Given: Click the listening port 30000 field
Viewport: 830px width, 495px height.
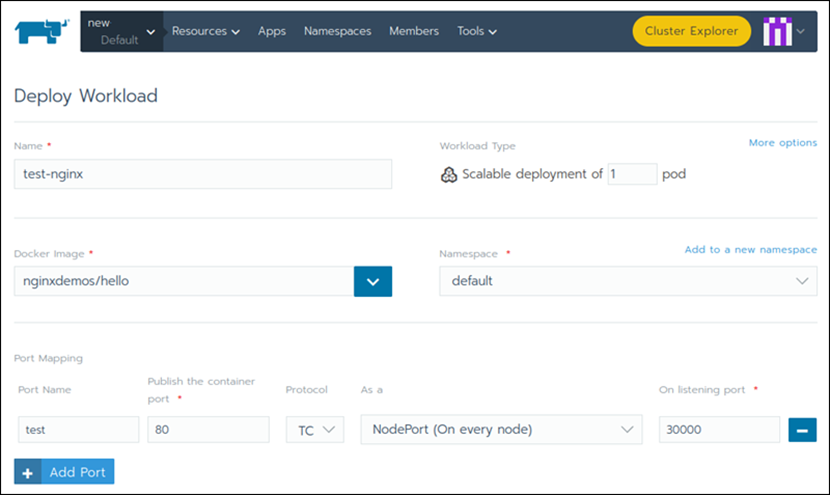Looking at the screenshot, I should tap(719, 429).
